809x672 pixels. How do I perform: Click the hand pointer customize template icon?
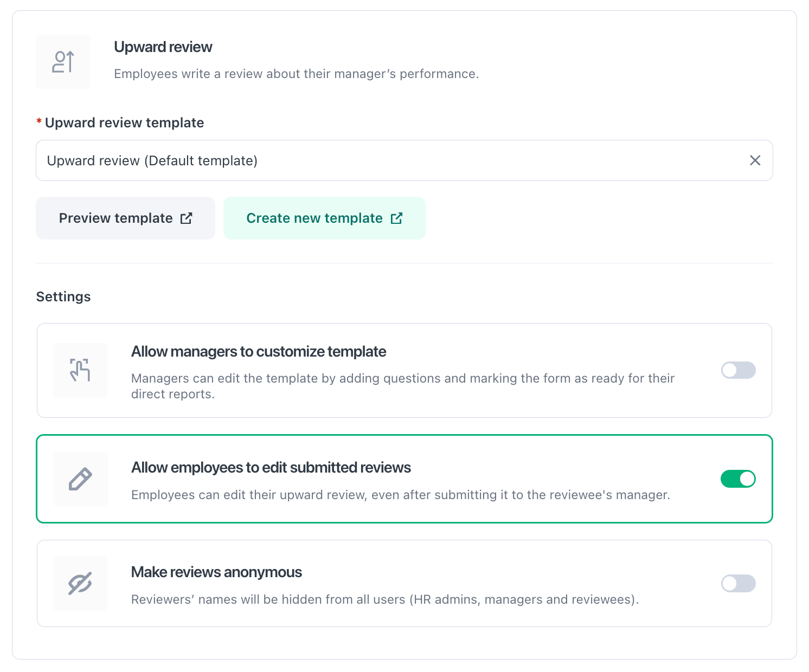[80, 370]
